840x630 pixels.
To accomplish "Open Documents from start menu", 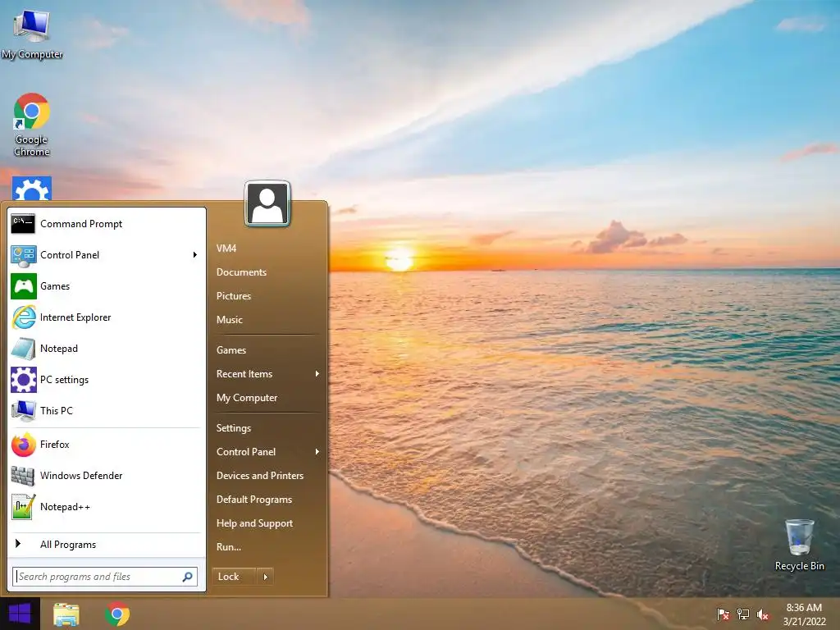I will [242, 272].
